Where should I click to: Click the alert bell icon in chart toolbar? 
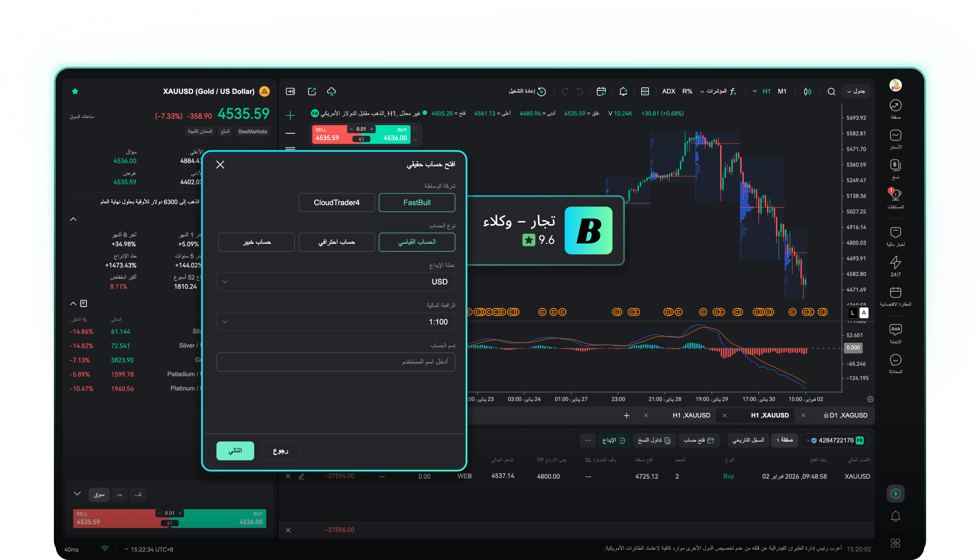click(623, 91)
